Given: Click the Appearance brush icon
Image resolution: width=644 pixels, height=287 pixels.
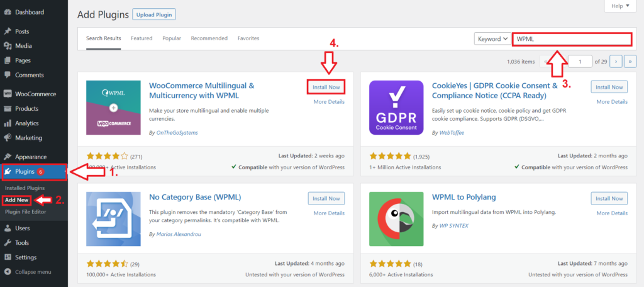Looking at the screenshot, I should 7,157.
